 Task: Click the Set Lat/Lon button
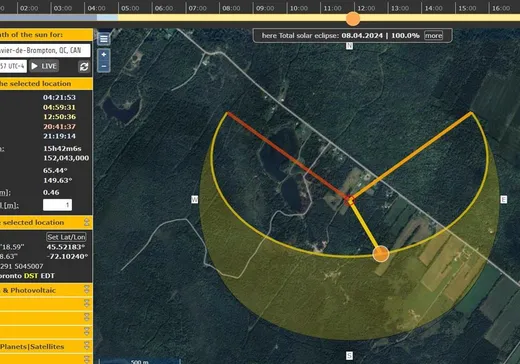[66, 237]
